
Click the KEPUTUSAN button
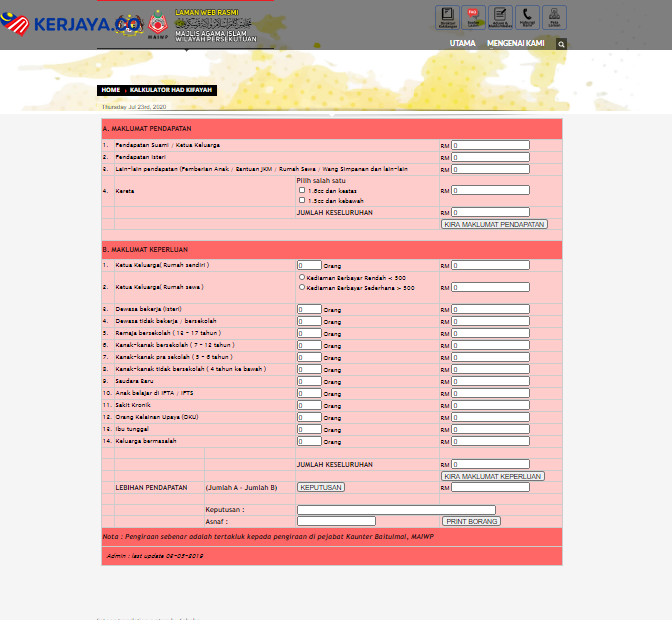click(321, 487)
